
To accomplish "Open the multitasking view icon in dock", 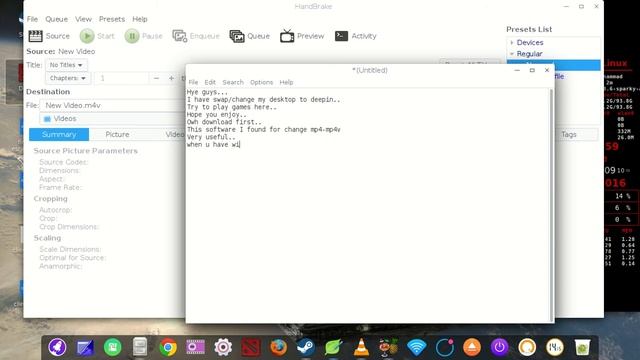I will 85,347.
